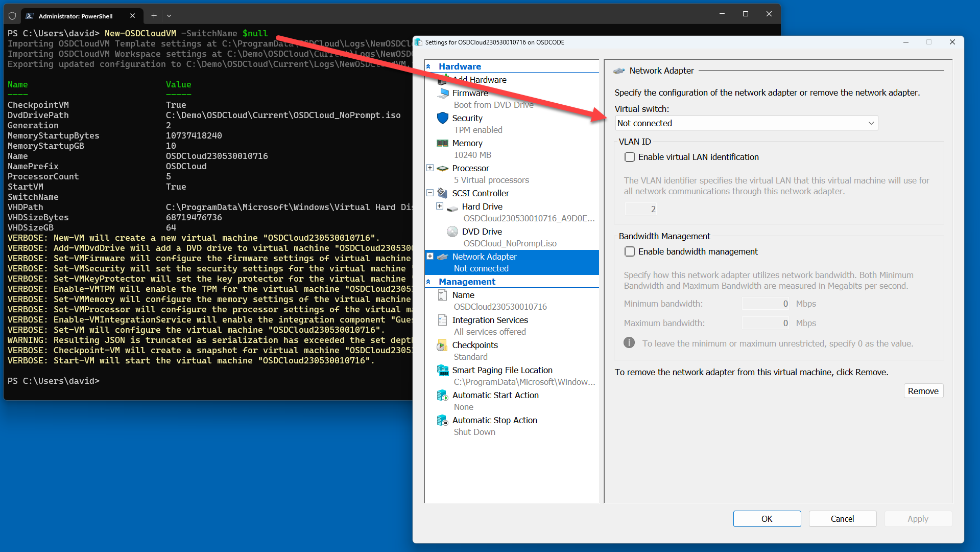Click the Security shield icon
The image size is (980, 552).
442,118
